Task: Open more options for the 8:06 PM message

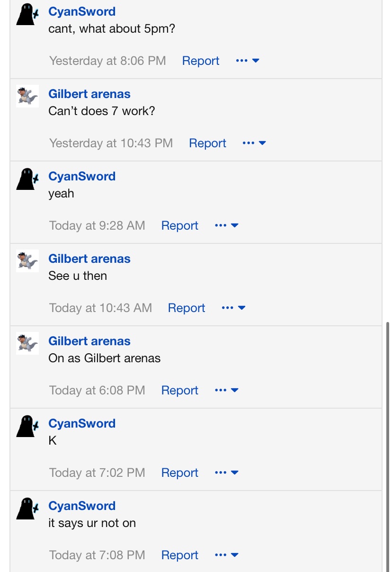Action: 248,61
